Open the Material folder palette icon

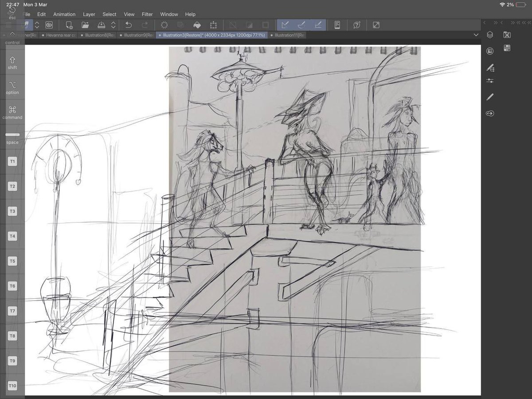[x=507, y=35]
